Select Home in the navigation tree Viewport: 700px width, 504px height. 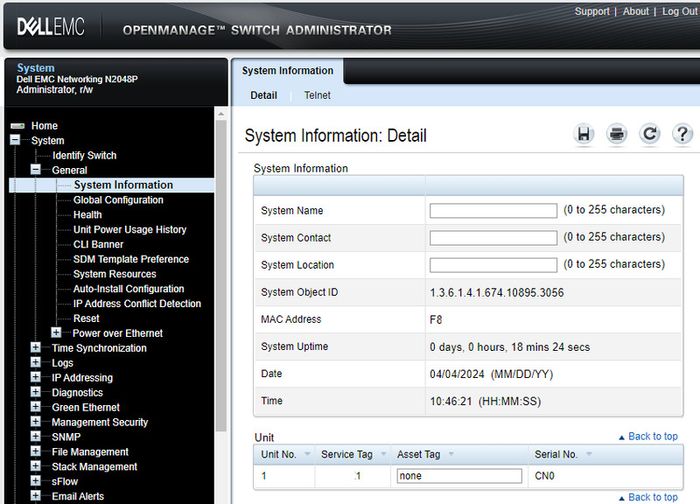coord(44,126)
